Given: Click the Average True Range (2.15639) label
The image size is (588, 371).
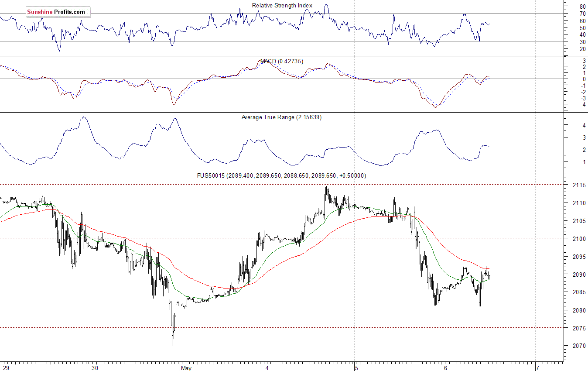Looking at the screenshot, I should click(281, 117).
